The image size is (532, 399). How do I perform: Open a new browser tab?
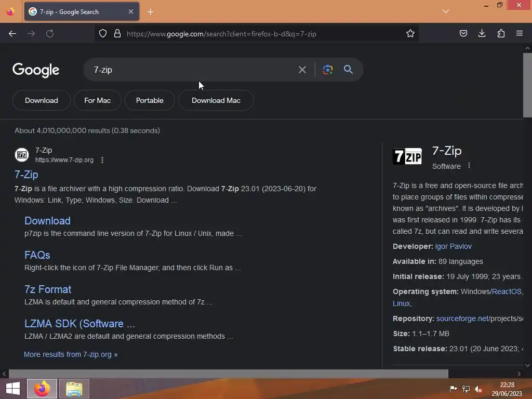tap(151, 12)
